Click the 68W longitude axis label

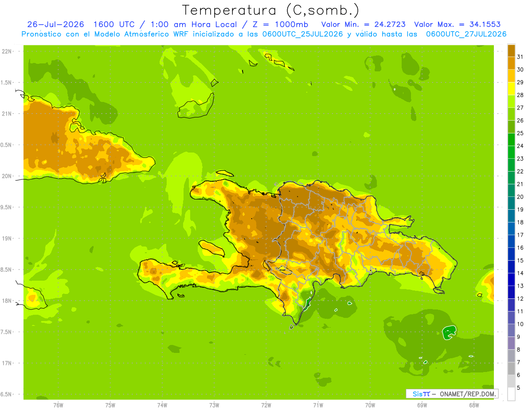[474, 405]
